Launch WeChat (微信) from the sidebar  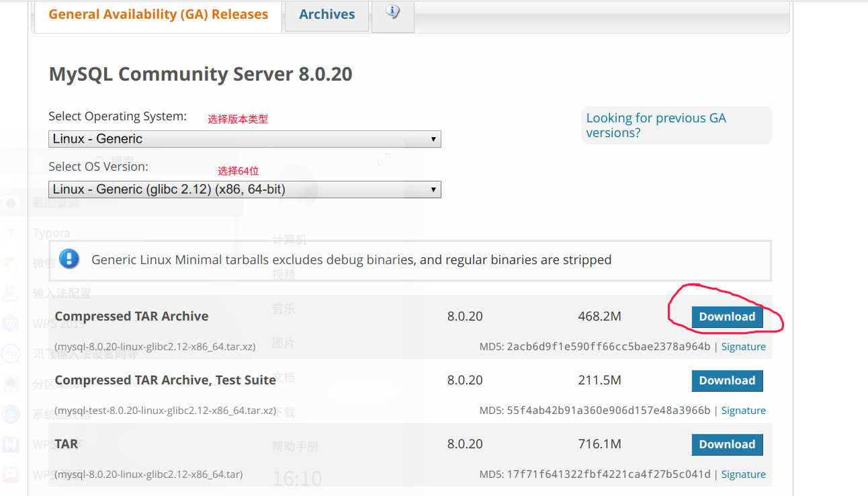10,261
